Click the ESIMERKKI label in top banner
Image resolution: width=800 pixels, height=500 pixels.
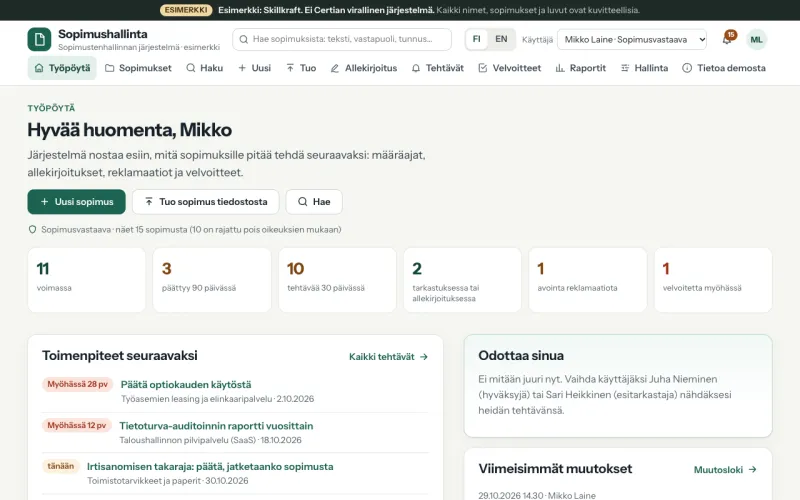[x=186, y=10]
